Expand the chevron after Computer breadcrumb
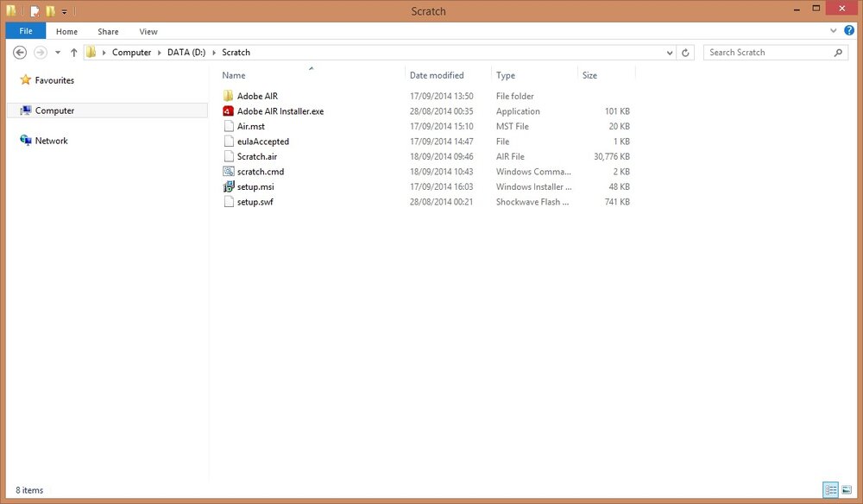This screenshot has width=863, height=504. [x=159, y=53]
